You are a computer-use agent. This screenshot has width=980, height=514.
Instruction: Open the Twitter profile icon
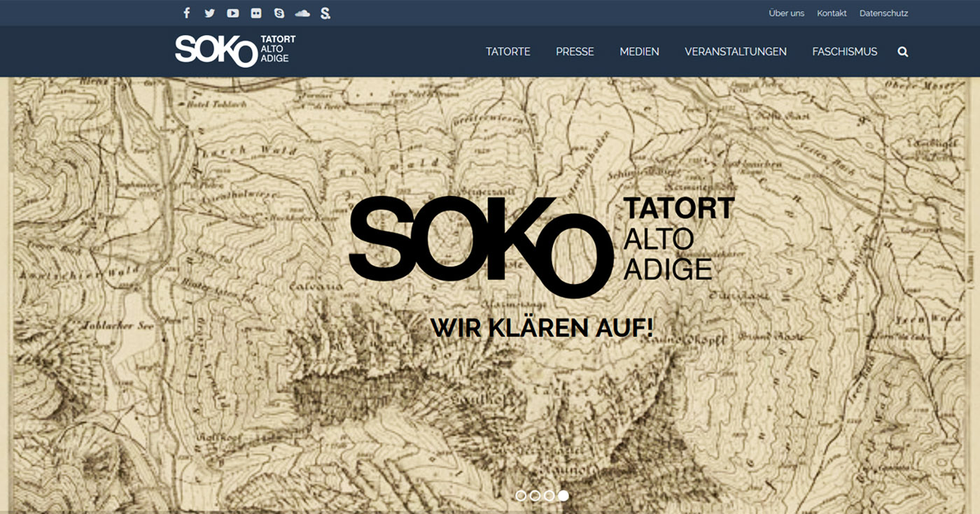209,13
